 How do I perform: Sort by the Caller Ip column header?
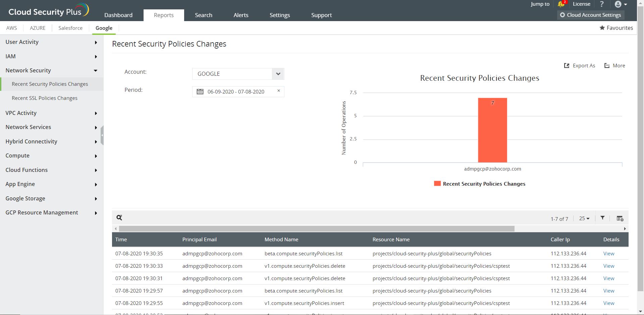(560, 240)
